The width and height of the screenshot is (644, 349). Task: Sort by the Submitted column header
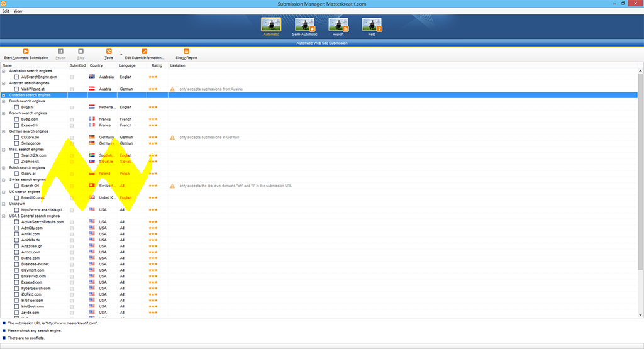(77, 65)
